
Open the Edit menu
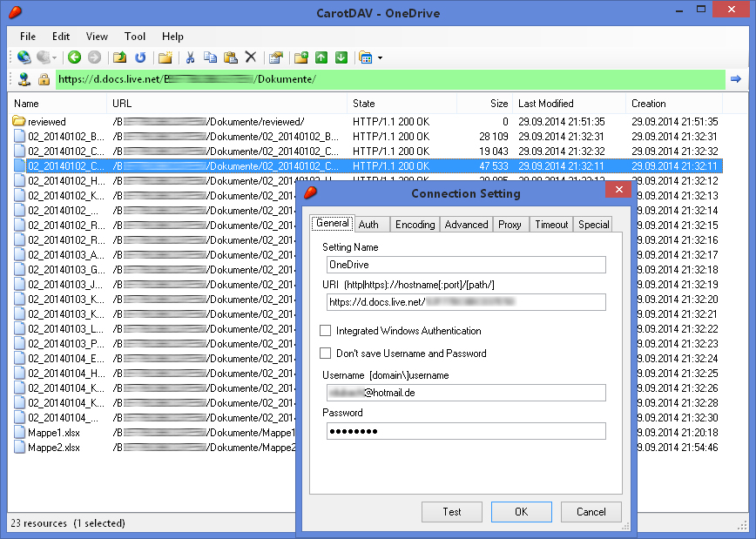click(x=61, y=37)
